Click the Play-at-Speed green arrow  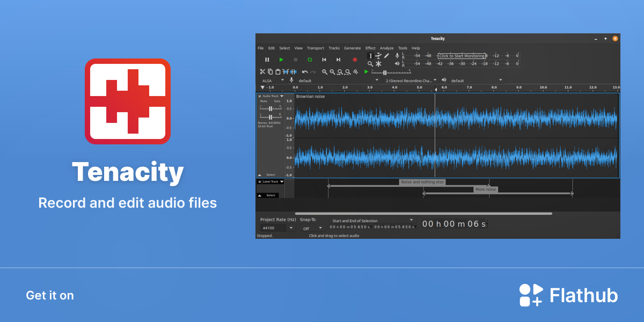(x=367, y=71)
